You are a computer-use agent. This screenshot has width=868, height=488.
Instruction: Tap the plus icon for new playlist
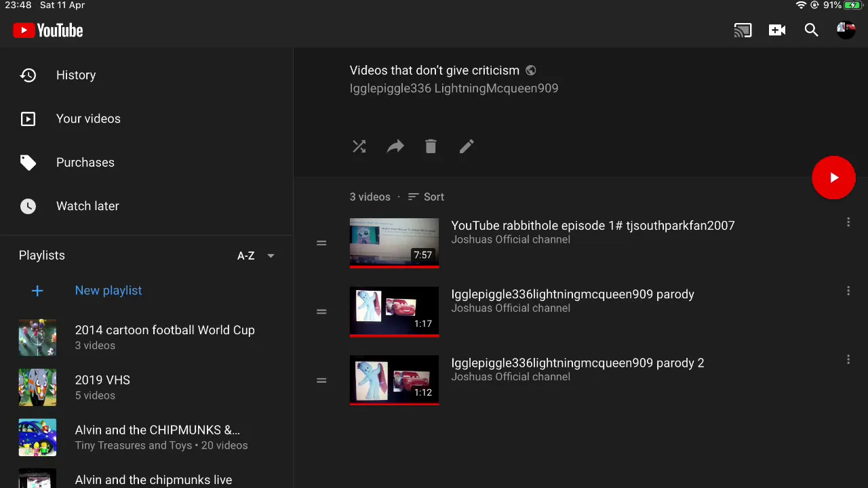tap(37, 291)
